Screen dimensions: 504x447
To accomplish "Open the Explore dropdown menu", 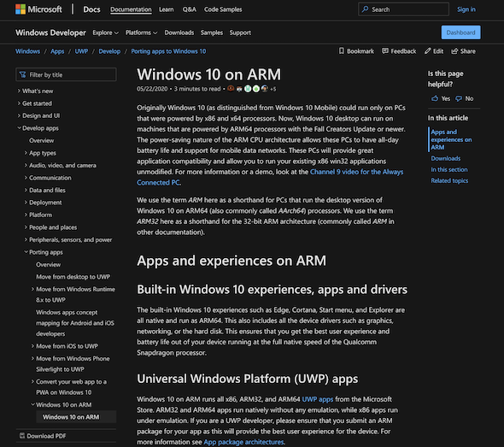I will pyautogui.click(x=105, y=32).
